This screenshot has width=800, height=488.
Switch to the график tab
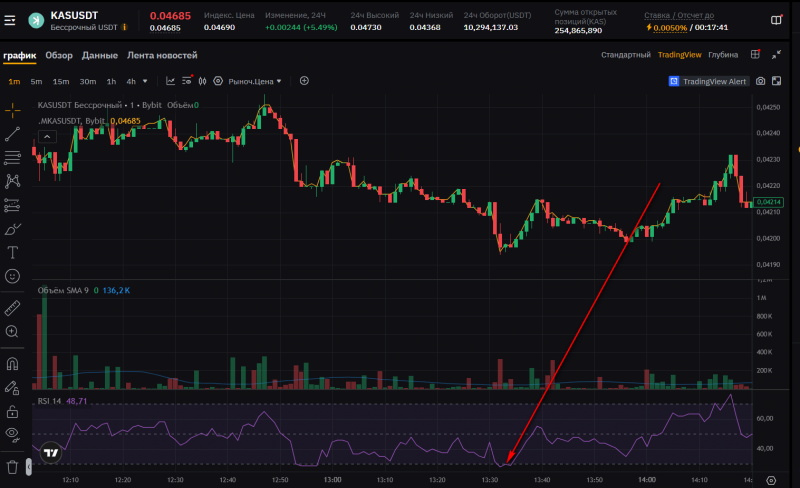click(19, 55)
